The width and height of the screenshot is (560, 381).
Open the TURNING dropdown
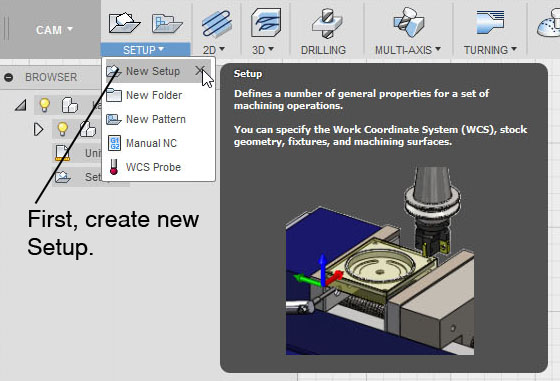pyautogui.click(x=490, y=50)
